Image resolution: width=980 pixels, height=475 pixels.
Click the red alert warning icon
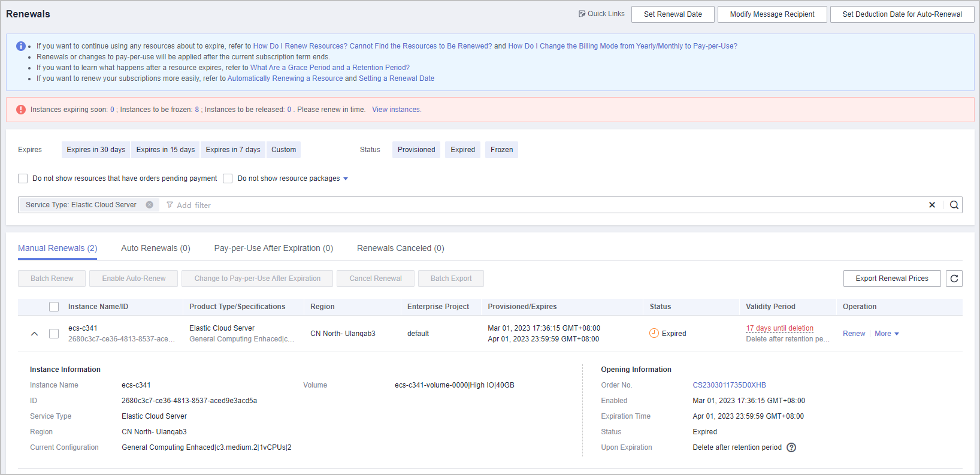(21, 110)
